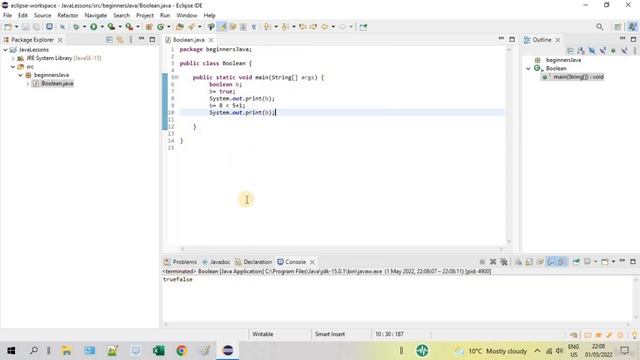Screen dimensions: 640x360
Task: Switch to the Declaration tab
Action: pyautogui.click(x=253, y=262)
